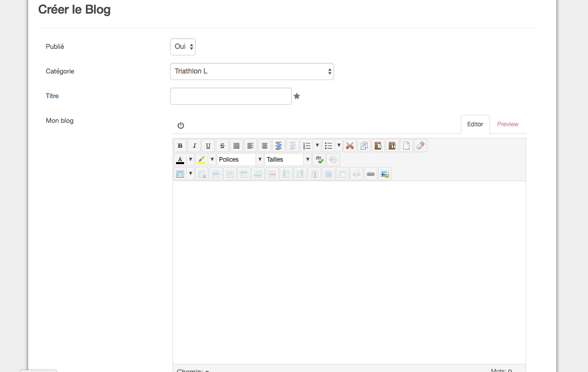Click the spell check icon
This screenshot has height=372, width=588.
[319, 160]
